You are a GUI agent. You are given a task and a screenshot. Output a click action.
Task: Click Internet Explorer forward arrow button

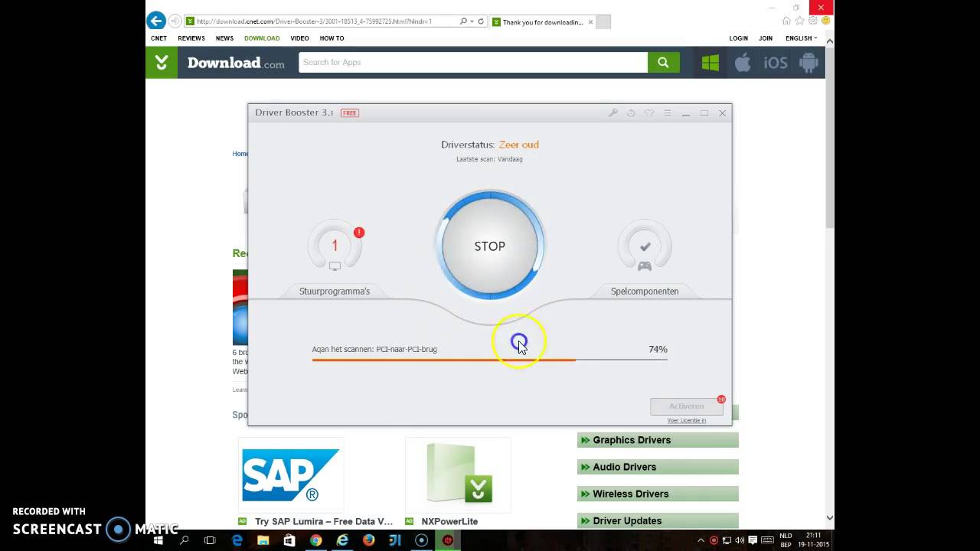point(175,21)
